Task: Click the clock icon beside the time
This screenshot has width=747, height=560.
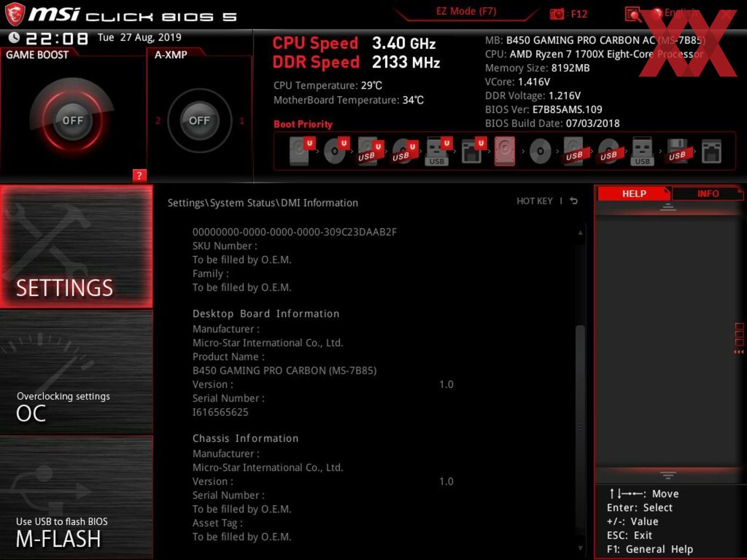Action: point(14,37)
